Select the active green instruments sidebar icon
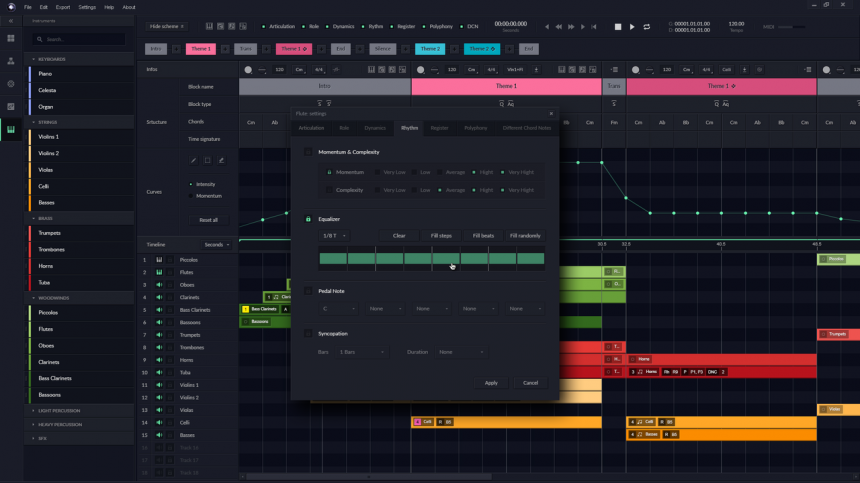Screen dimensions: 860x483 pyautogui.click(x=10, y=129)
